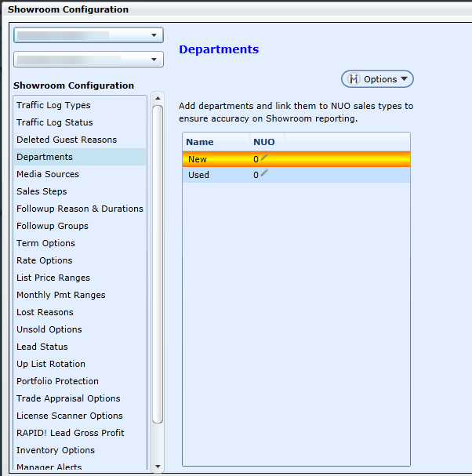Select Traffic Log Status in sidebar
The image size is (472, 476).
pyautogui.click(x=55, y=122)
